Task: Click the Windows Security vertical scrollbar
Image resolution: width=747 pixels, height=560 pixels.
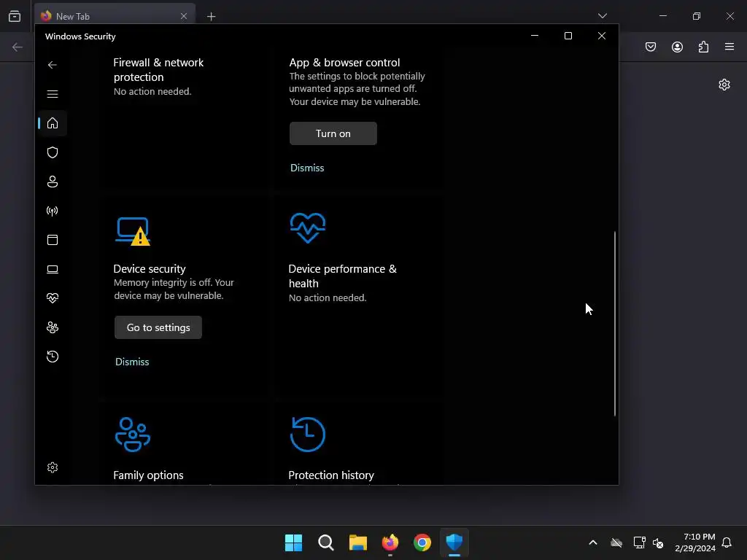Action: (614, 324)
